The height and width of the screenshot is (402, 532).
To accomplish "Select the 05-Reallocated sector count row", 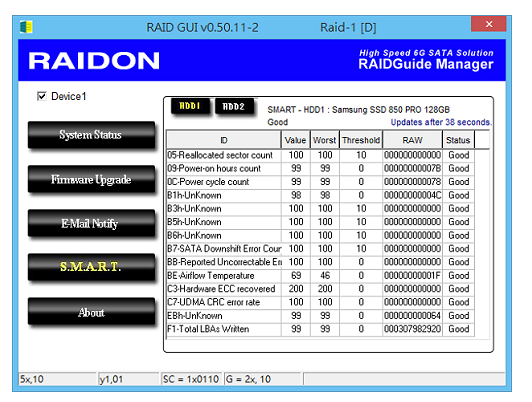I will (x=320, y=155).
